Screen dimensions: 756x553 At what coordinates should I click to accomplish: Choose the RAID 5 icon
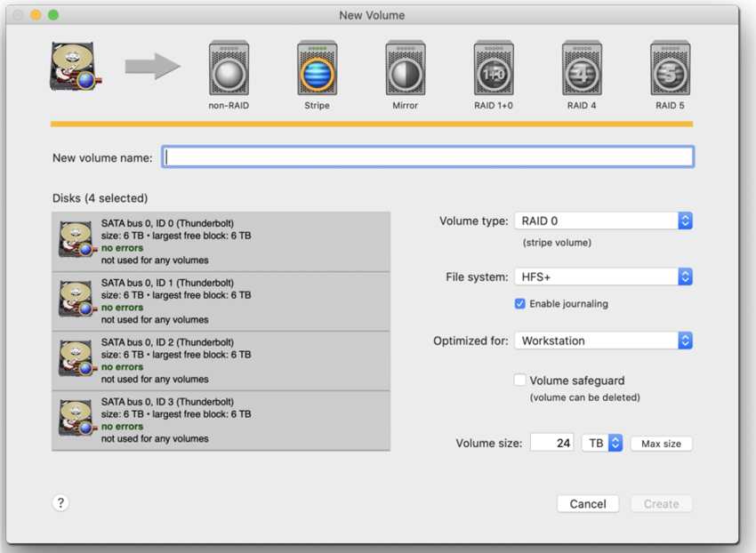pos(669,69)
